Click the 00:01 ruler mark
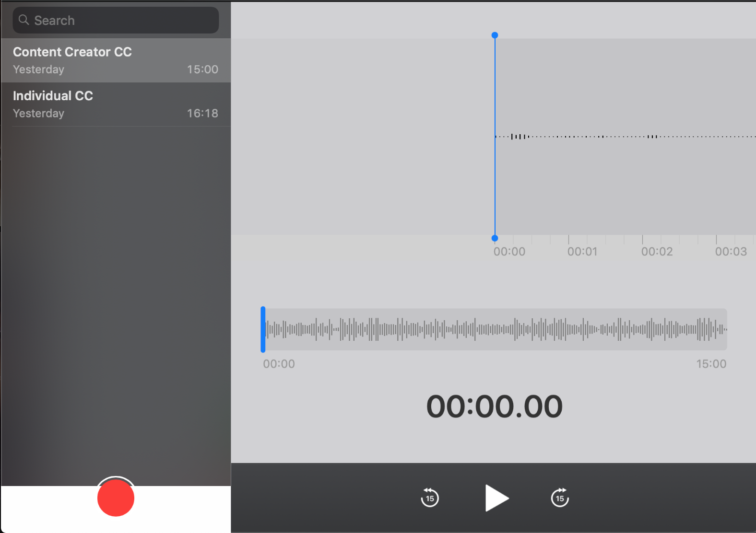 [582, 252]
